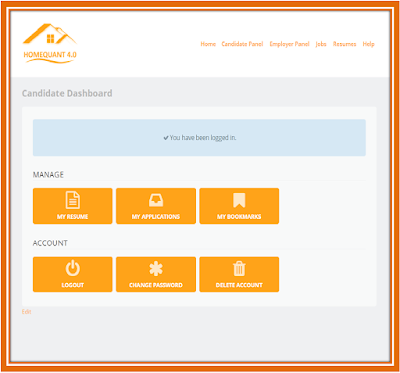The image size is (400, 373).
Task: Open the Employer Panel menu item
Action: tap(289, 44)
